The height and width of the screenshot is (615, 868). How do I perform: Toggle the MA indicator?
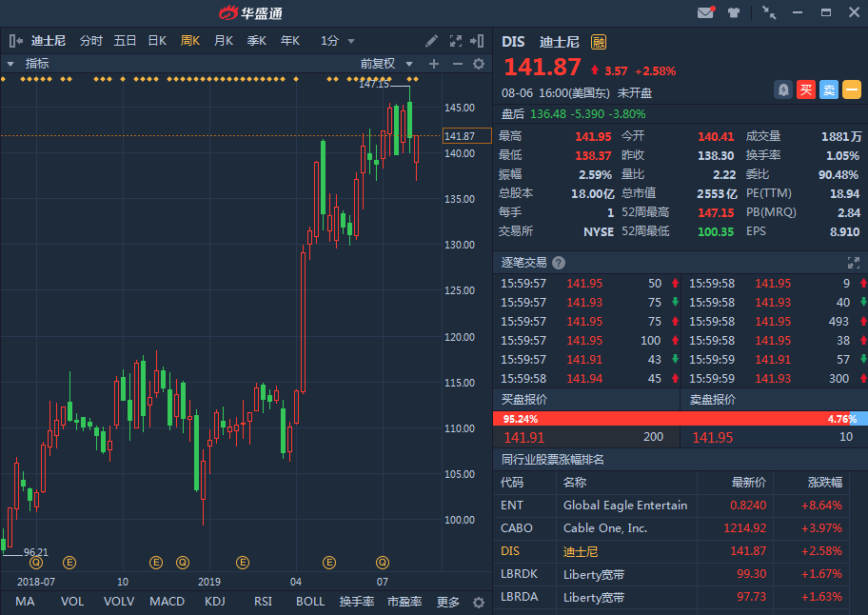[25, 602]
